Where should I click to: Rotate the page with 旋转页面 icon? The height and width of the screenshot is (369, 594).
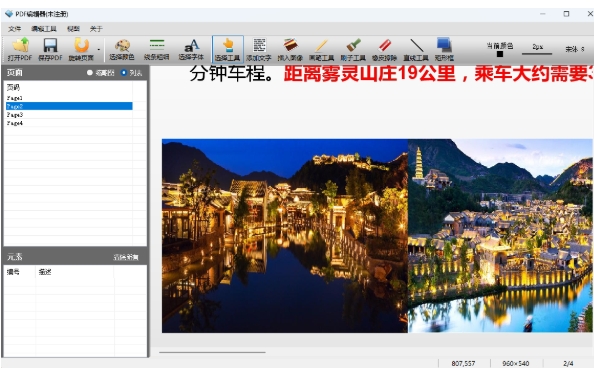point(81,49)
